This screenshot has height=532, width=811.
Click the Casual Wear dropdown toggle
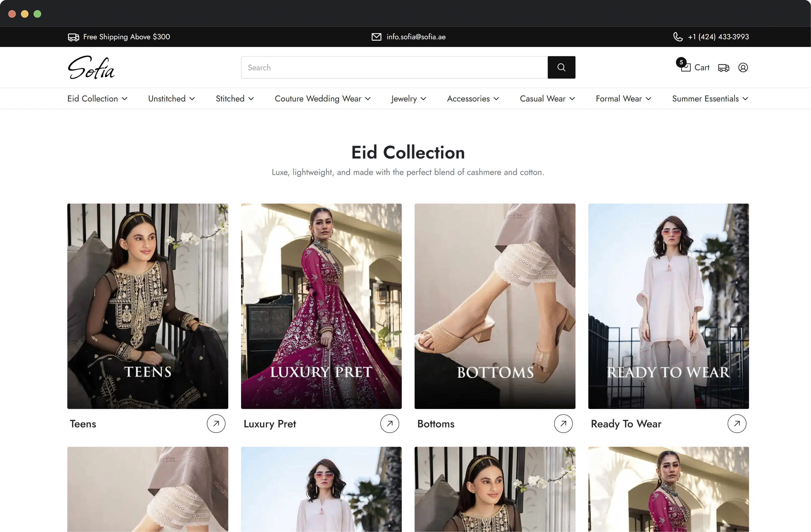tap(547, 98)
